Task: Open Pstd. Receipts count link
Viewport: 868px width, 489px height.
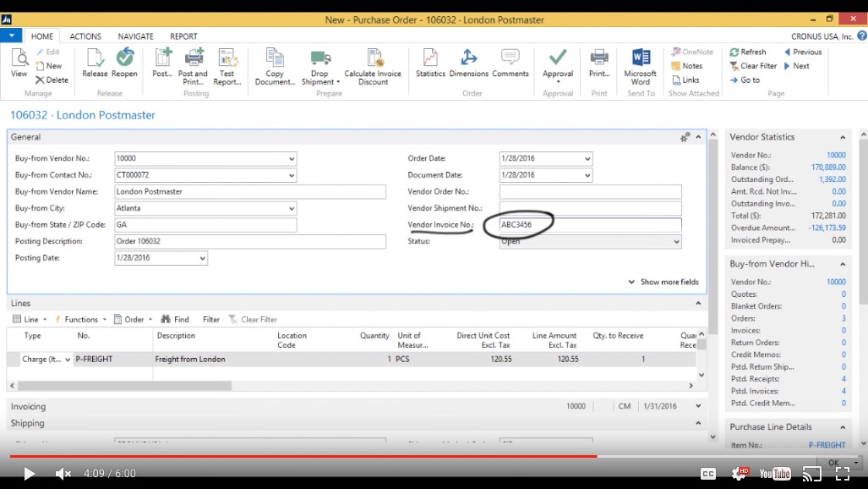Action: pyautogui.click(x=843, y=379)
